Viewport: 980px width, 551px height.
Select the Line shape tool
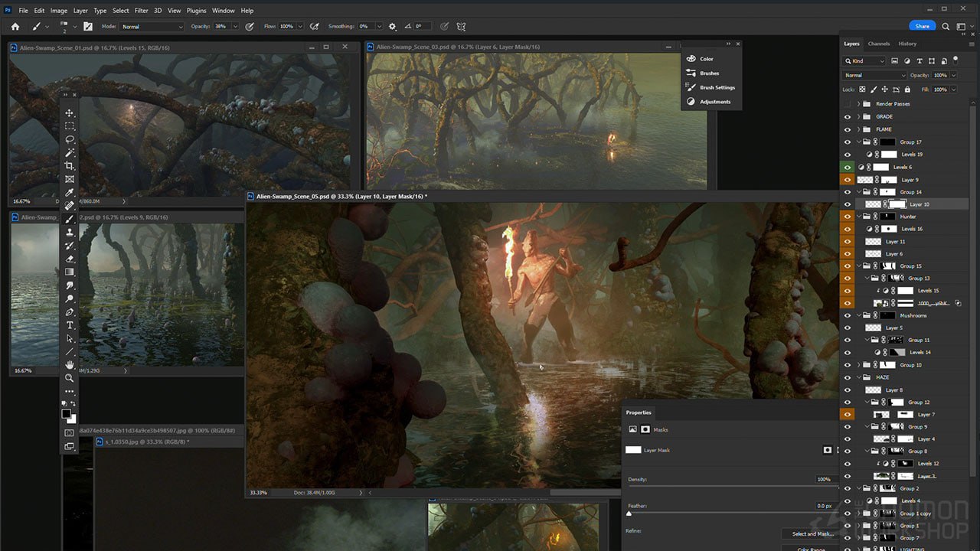click(x=70, y=352)
